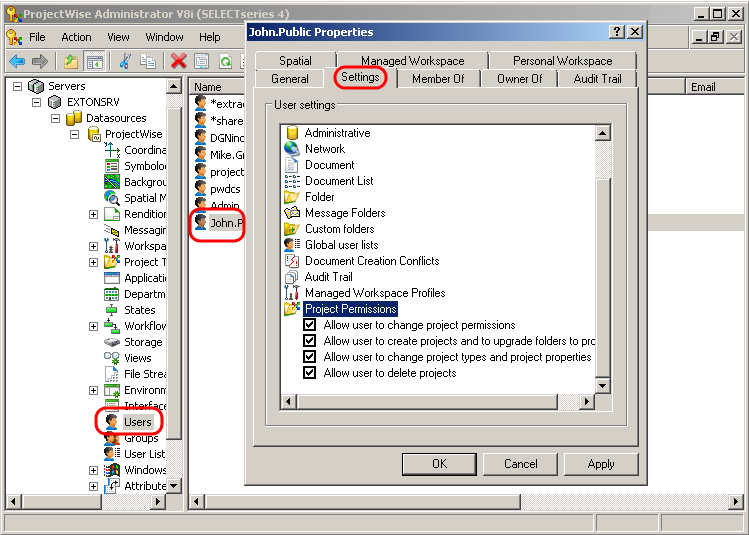
Task: Select the Project Permissions folder icon
Action: tap(292, 309)
